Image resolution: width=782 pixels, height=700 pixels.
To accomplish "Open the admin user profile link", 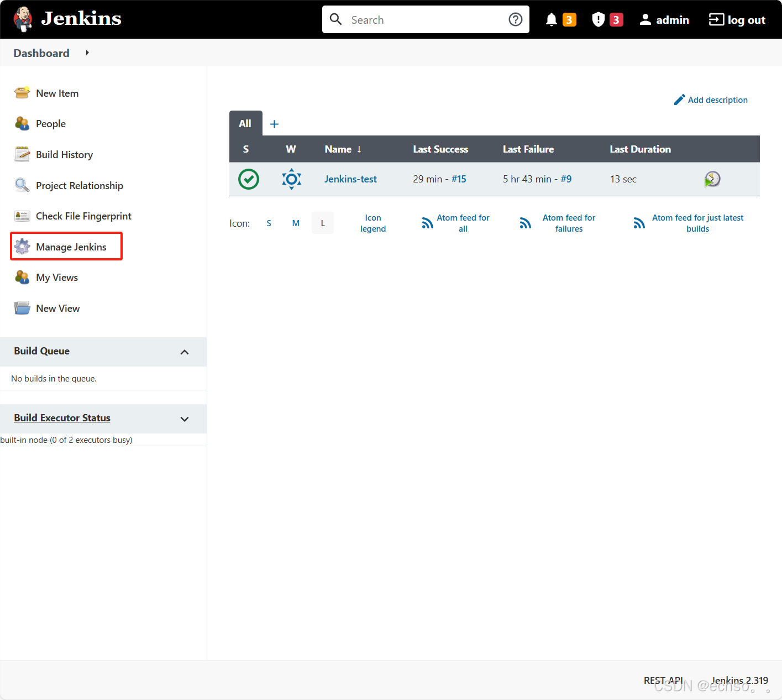I will point(673,20).
